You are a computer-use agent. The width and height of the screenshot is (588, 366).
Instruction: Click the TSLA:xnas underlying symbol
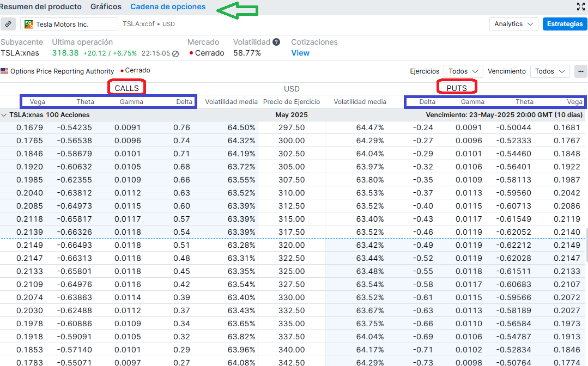(x=20, y=53)
